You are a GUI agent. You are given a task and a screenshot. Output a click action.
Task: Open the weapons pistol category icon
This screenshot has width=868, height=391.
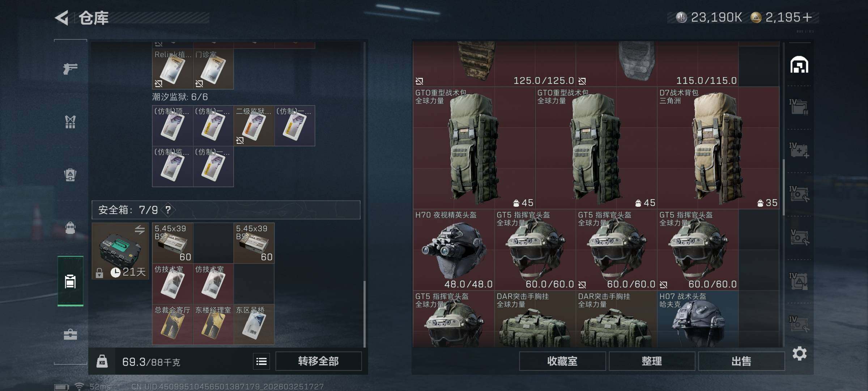click(x=70, y=68)
